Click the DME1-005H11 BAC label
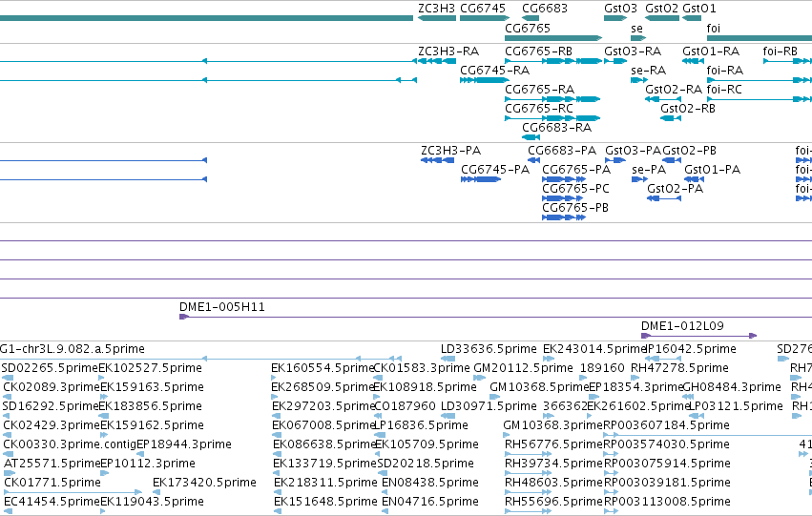The image size is (812, 516). 222,307
